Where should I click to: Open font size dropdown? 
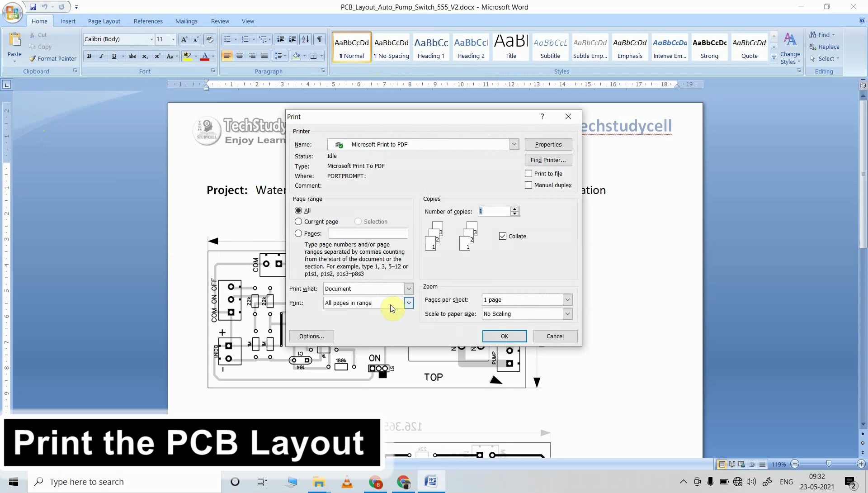(x=173, y=39)
